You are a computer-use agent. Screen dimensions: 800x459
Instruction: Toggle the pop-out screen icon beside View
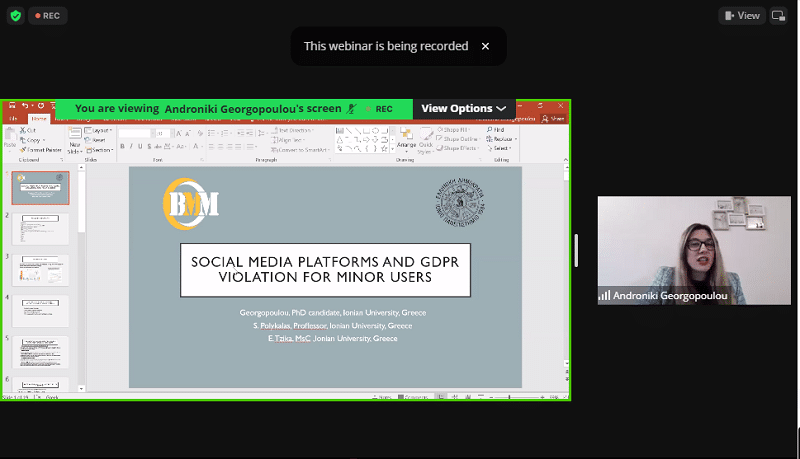click(778, 16)
